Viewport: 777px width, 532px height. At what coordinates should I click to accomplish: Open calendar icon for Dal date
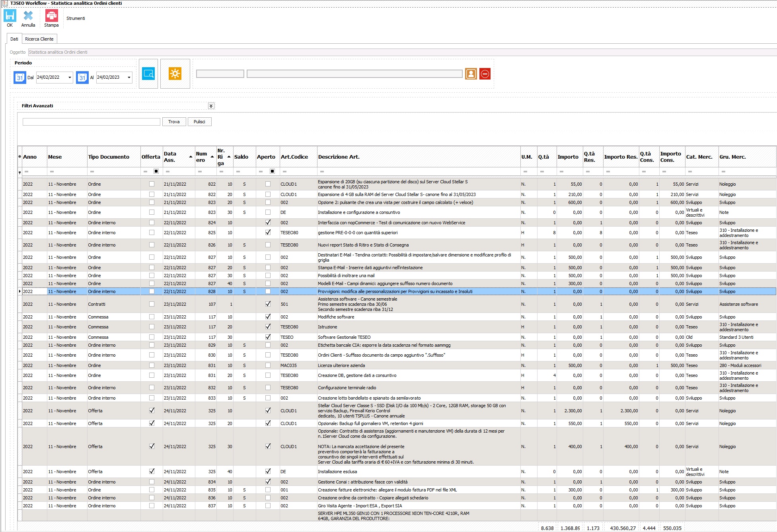(x=20, y=77)
